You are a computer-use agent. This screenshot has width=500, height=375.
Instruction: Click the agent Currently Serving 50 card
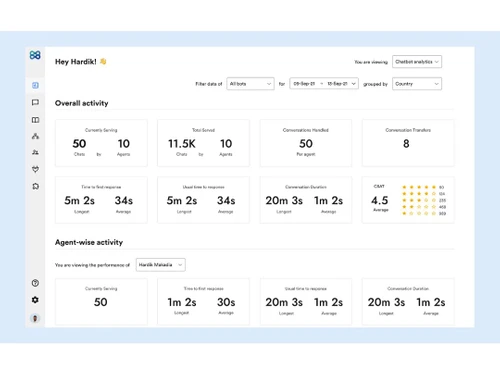(101, 302)
